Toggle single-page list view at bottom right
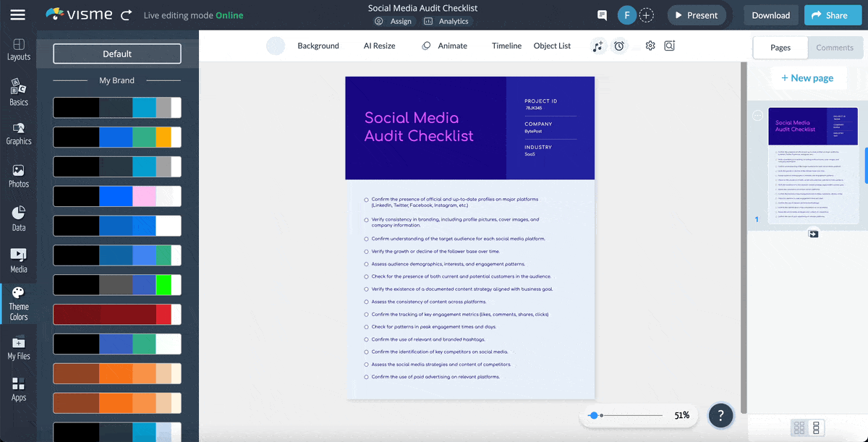 (x=817, y=428)
